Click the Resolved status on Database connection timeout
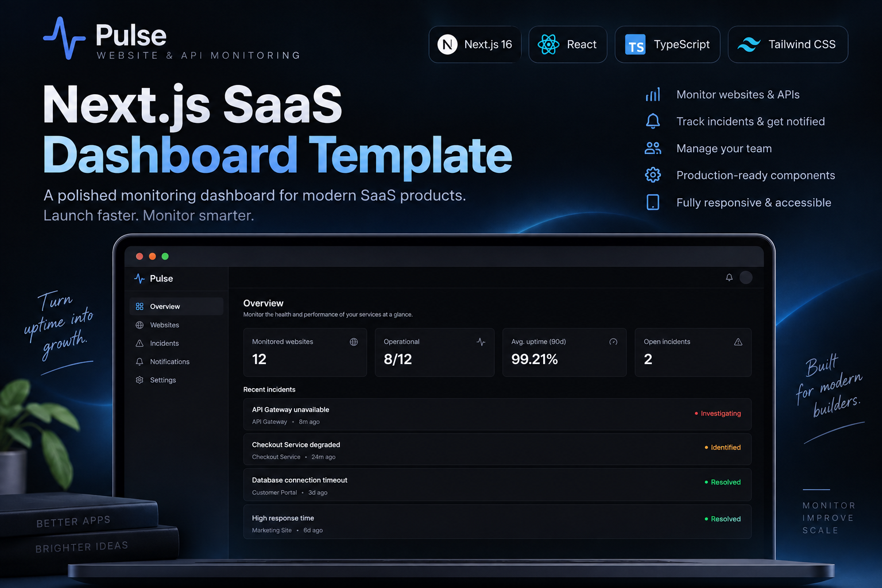 (x=722, y=482)
